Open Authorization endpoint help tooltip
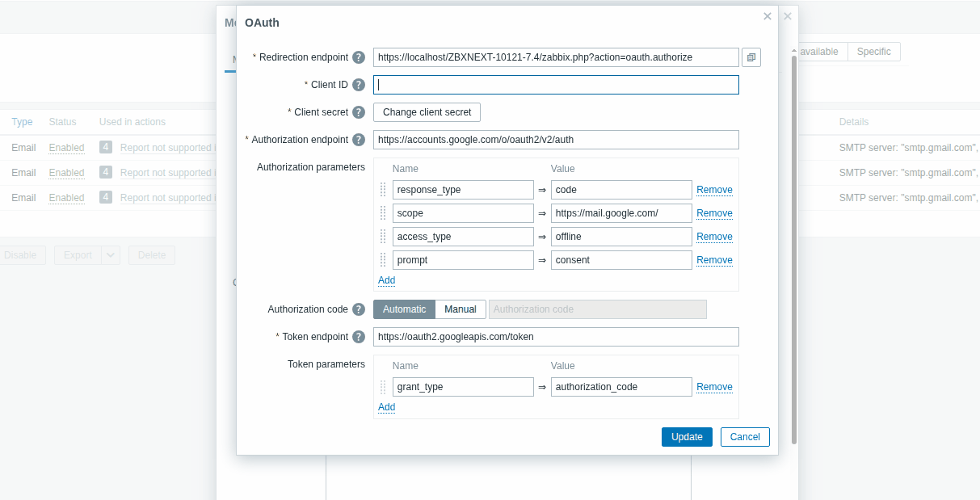The image size is (980, 500). tap(359, 140)
